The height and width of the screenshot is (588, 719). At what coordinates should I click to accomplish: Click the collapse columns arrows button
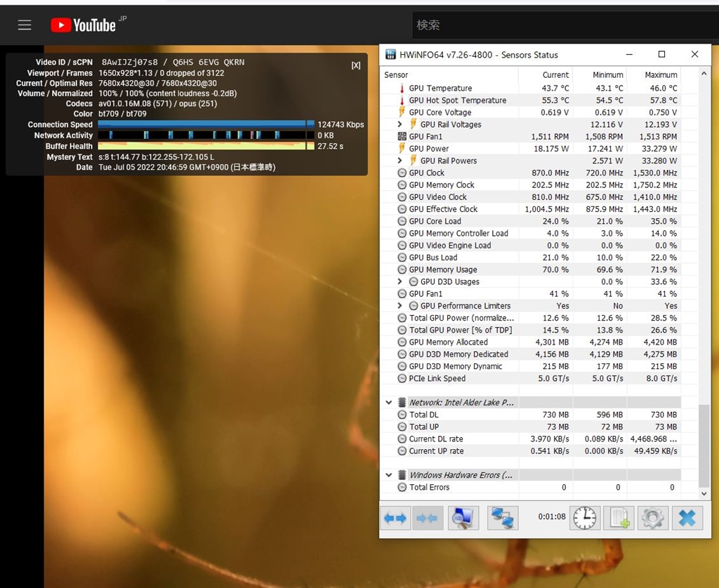428,518
